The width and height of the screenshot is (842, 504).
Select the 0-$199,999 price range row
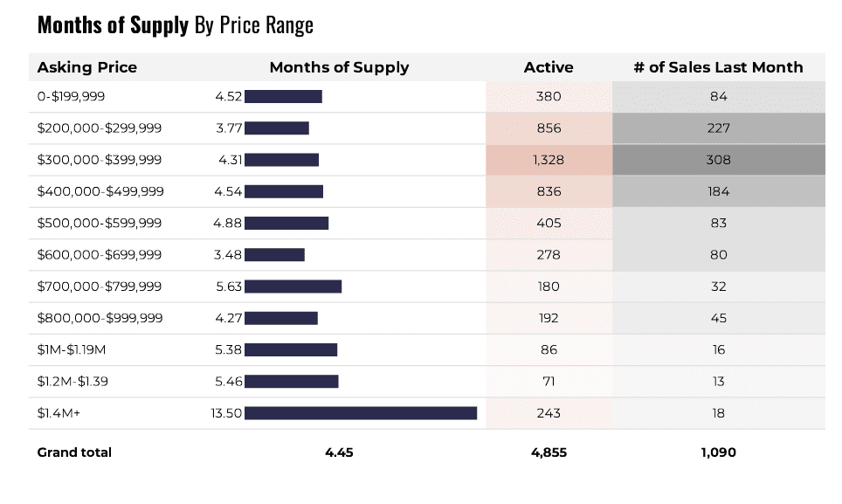pyautogui.click(x=71, y=97)
